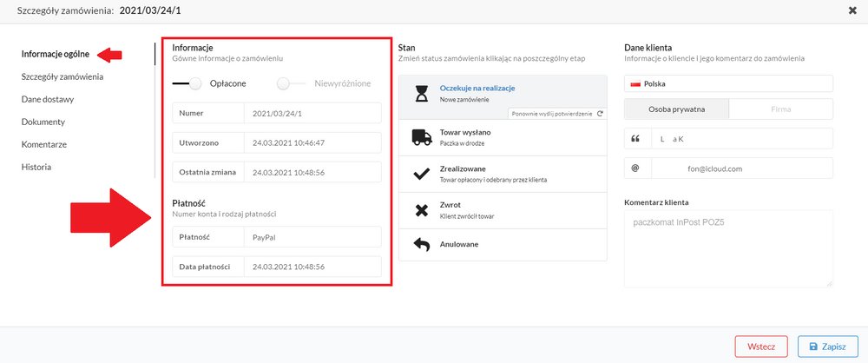
Task: Click the Numer label cell
Action: pyautogui.click(x=208, y=113)
